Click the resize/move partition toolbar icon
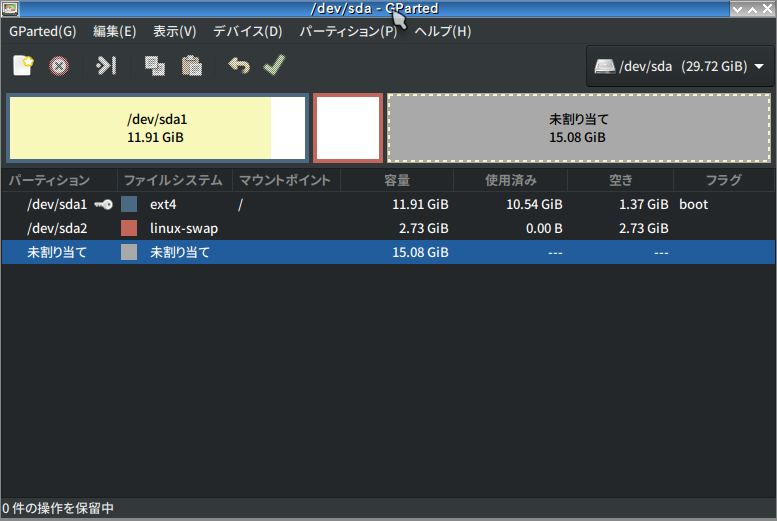This screenshot has height=521, width=777. pos(106,65)
